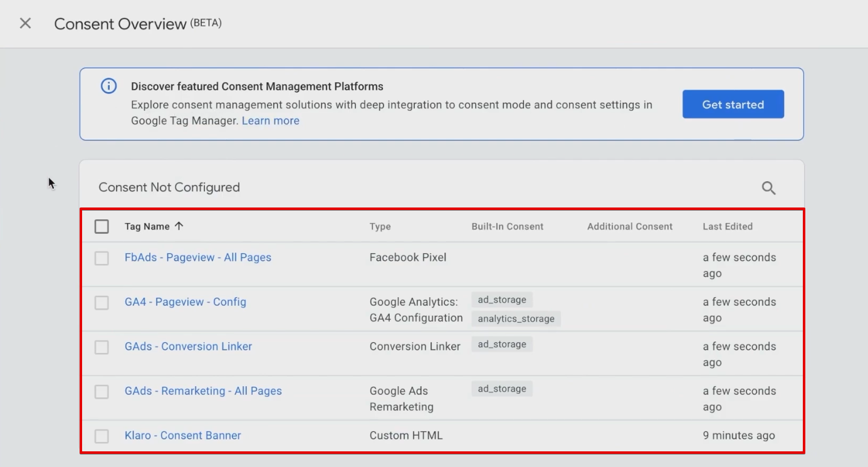
Task: Click the Discover featured Consent Management Platforms heading
Action: click(257, 87)
